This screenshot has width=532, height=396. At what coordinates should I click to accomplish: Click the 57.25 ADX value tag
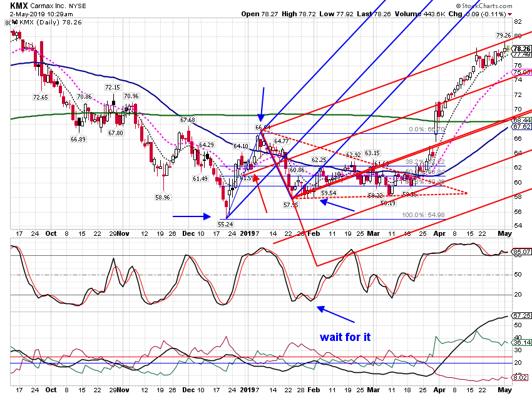coord(522,316)
